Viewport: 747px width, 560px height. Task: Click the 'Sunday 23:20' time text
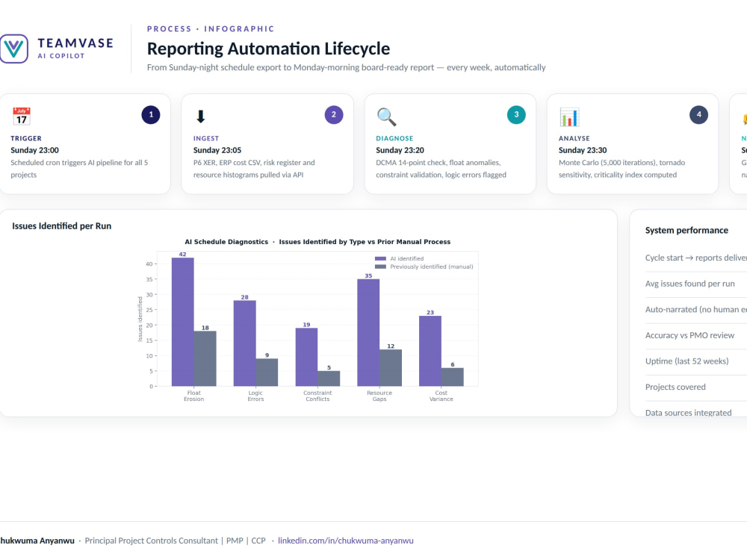pyautogui.click(x=400, y=151)
